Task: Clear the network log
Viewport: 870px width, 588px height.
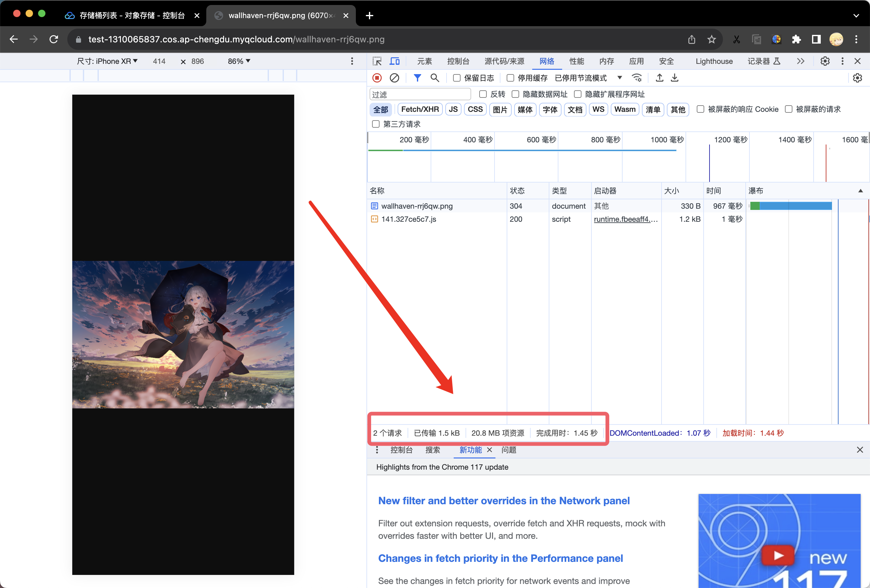Action: coord(394,78)
